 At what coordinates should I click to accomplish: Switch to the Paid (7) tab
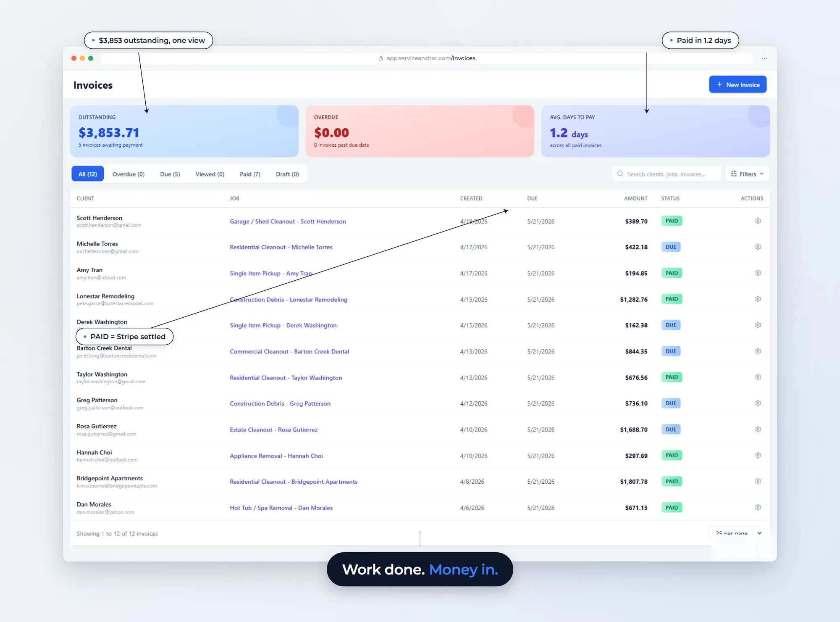tap(250, 174)
